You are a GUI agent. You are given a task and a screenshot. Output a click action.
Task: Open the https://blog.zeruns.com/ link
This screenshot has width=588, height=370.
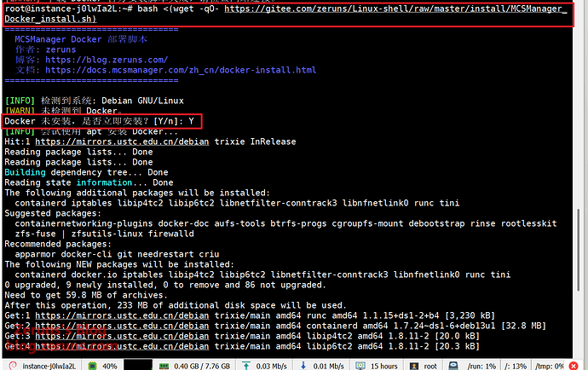pyautogui.click(x=107, y=60)
